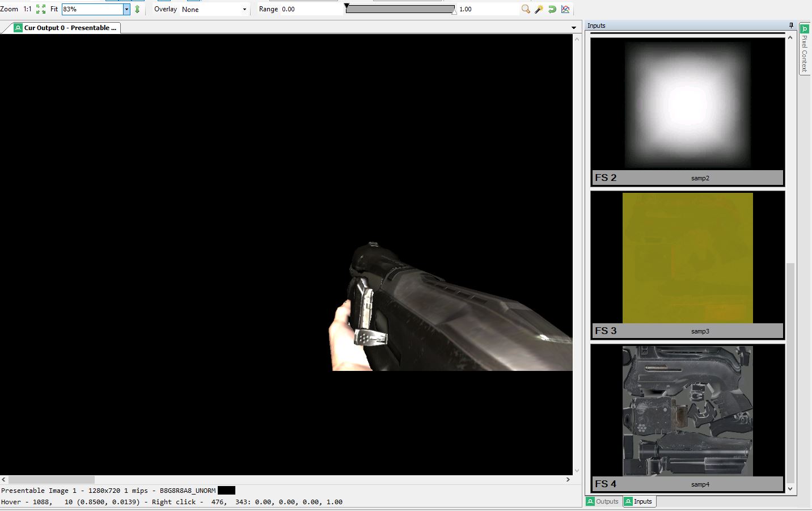Click the Inputs panel scrollbar up arrow
The image size is (812, 511).
tap(790, 37)
